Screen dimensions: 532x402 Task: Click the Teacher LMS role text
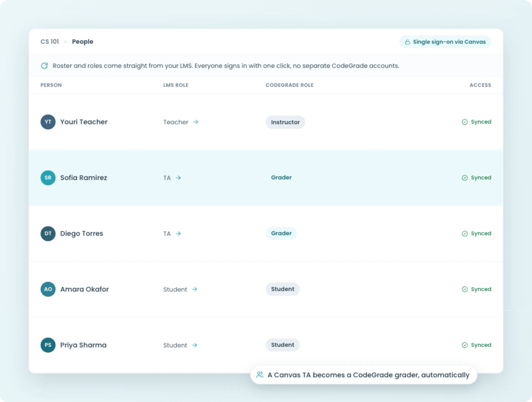point(176,122)
